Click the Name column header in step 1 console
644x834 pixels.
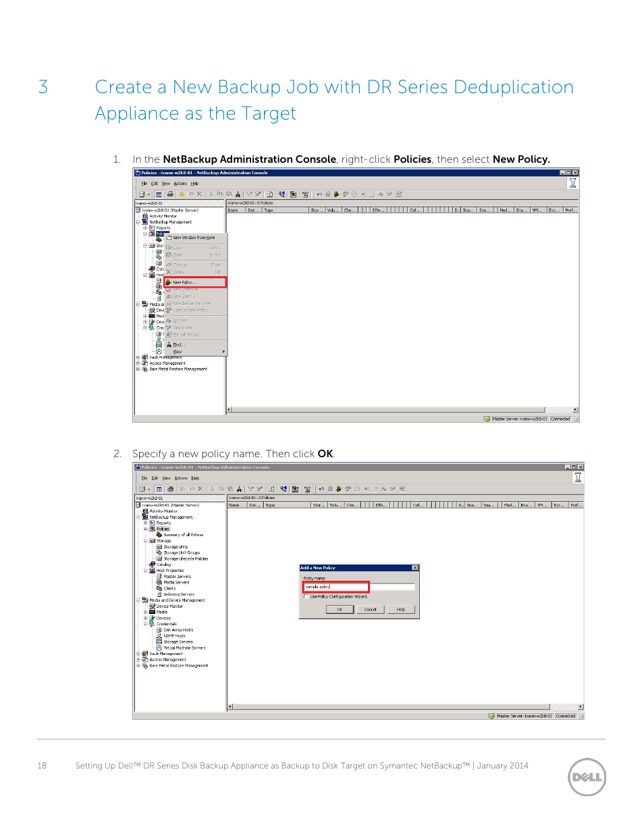click(x=236, y=211)
